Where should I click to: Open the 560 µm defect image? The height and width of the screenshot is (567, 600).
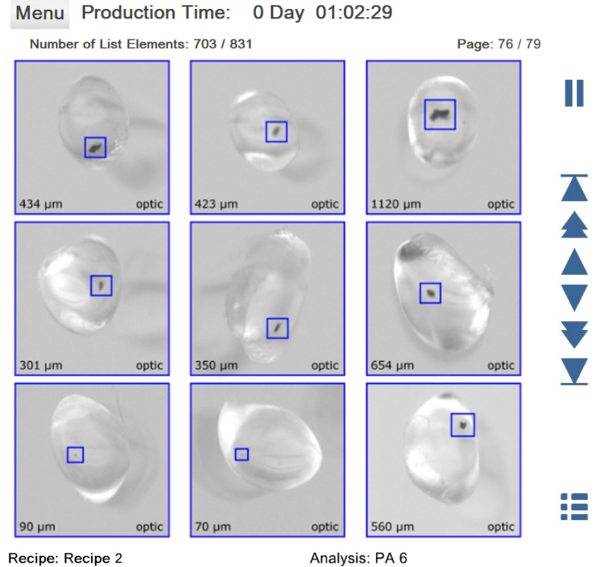(x=443, y=459)
